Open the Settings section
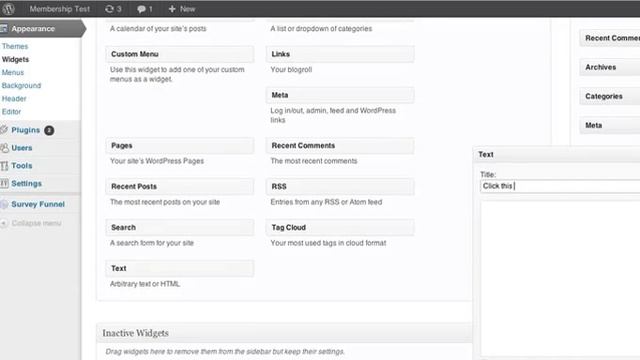This screenshot has height=360, width=640. tap(27, 184)
